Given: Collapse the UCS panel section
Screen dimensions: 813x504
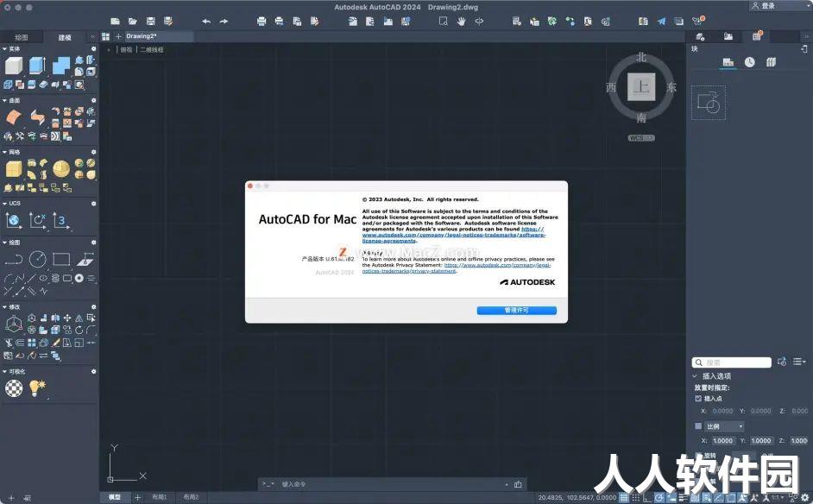Looking at the screenshot, I should (x=4, y=204).
